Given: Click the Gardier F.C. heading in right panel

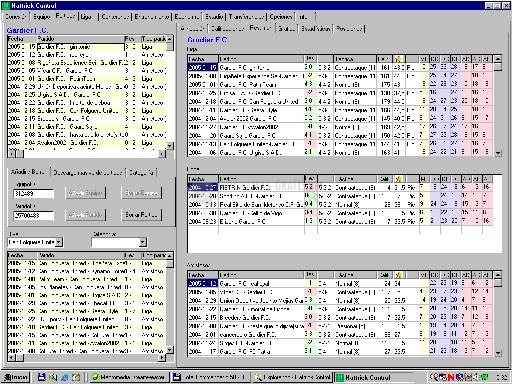Looking at the screenshot, I should (207, 40).
